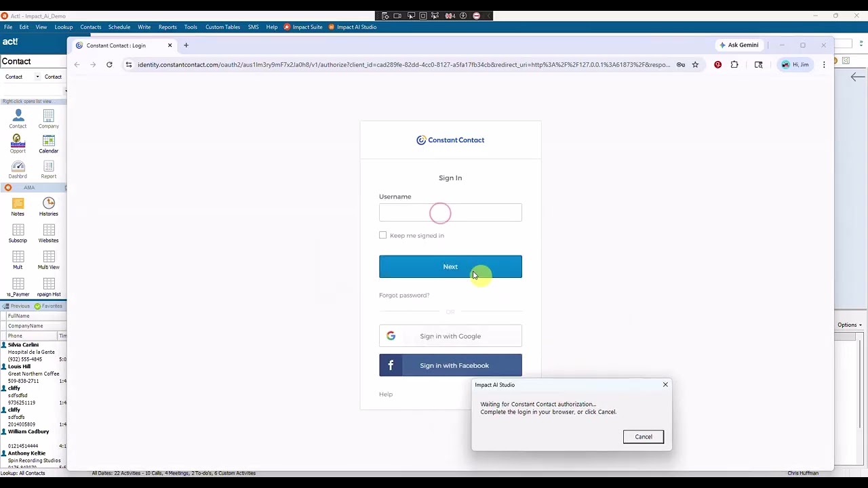Open the Reports menu

coord(167,27)
